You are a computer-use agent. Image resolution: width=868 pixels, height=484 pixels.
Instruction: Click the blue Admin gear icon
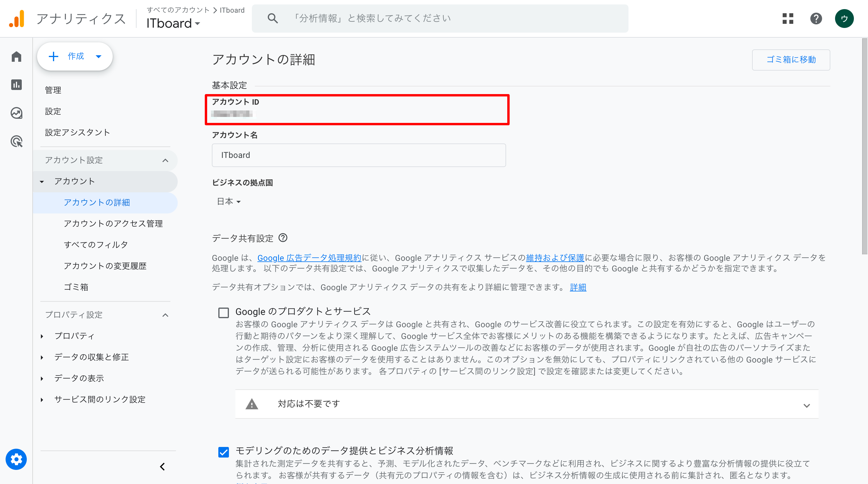(16, 459)
